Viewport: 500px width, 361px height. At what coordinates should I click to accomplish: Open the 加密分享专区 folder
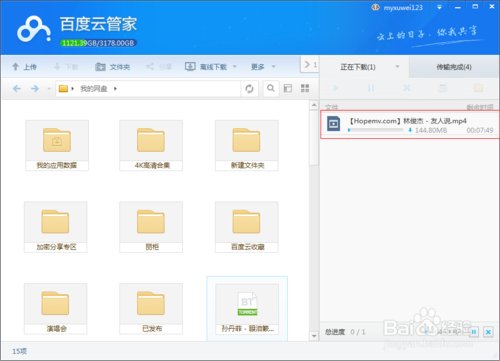click(x=56, y=227)
